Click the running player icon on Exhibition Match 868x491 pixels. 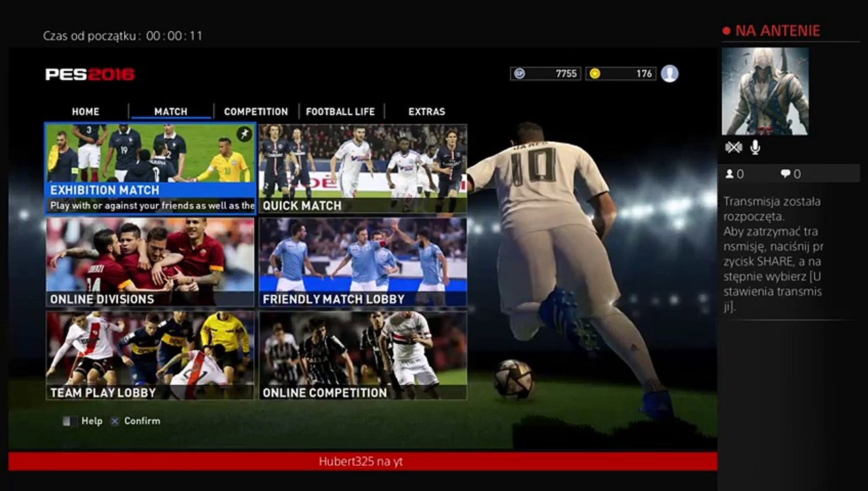tap(244, 134)
